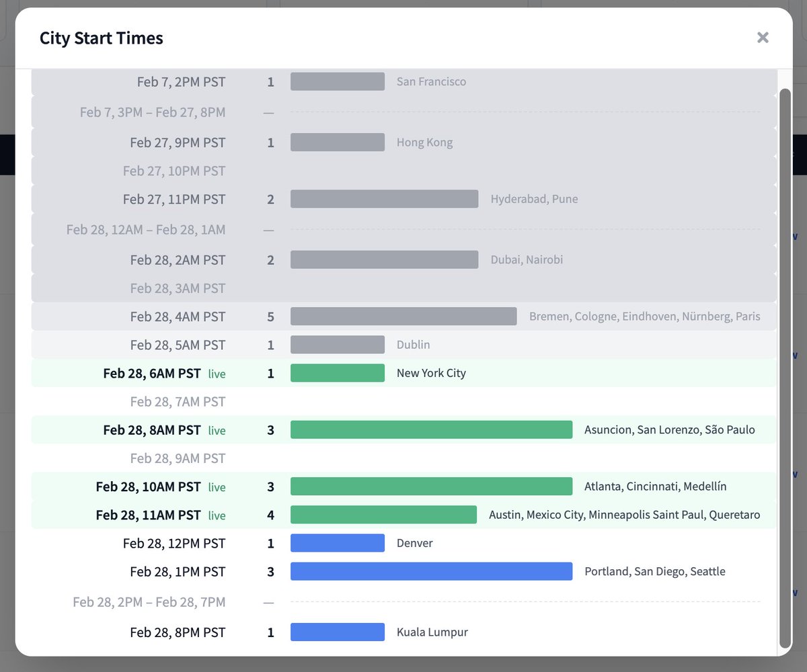Viewport: 807px width, 672px height.
Task: Click "Portland, San Diego, Seattle" text
Action: (655, 571)
